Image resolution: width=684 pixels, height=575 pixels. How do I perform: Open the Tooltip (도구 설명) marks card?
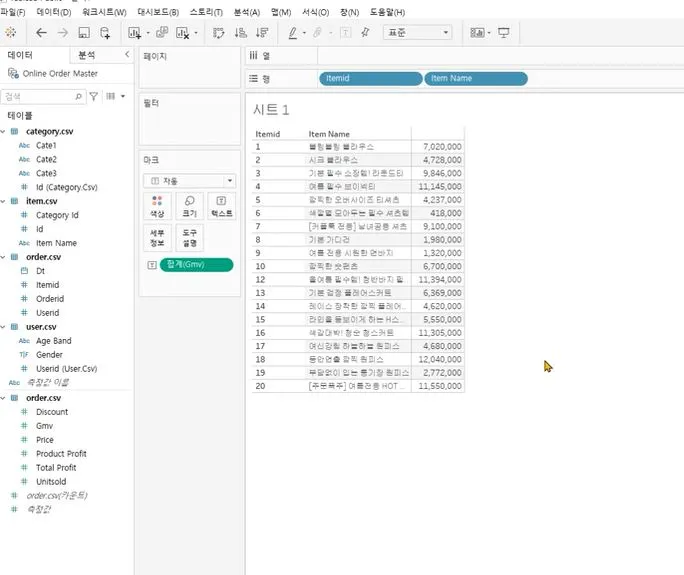[189, 238]
